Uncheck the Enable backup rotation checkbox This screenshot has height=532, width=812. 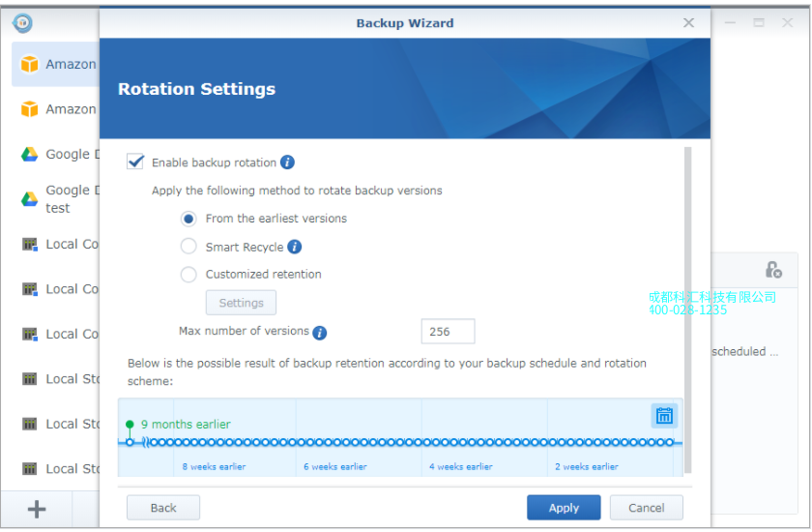coord(136,163)
